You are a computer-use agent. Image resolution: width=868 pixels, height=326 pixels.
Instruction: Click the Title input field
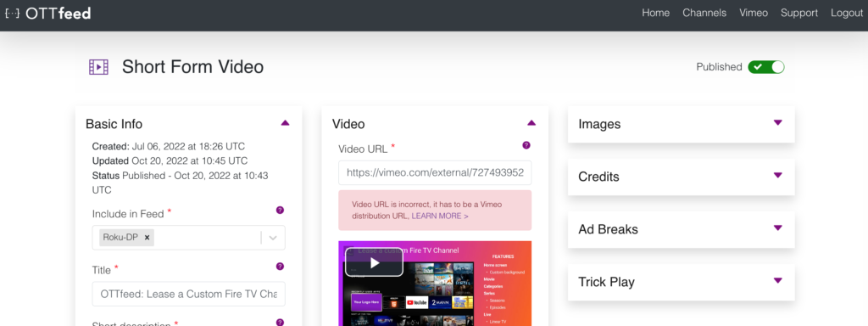pos(189,294)
